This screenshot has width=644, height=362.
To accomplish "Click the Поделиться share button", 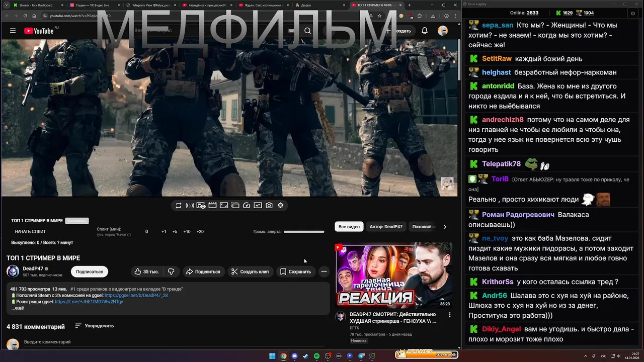I will point(203,271).
